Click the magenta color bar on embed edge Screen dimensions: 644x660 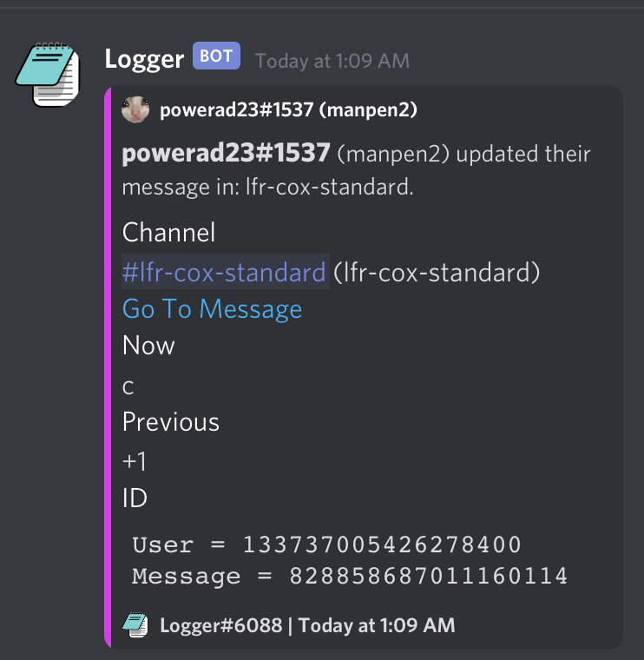click(x=108, y=366)
